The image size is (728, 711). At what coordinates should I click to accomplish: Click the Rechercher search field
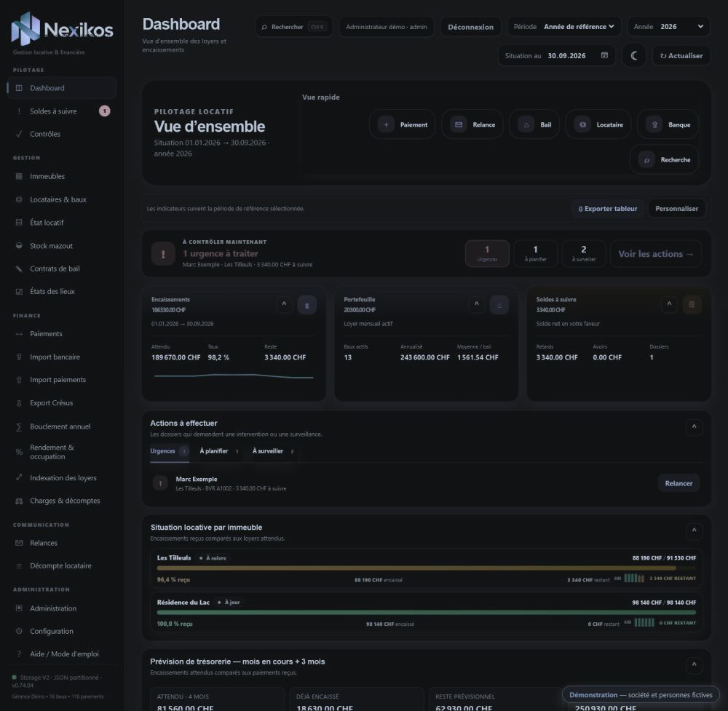[294, 27]
